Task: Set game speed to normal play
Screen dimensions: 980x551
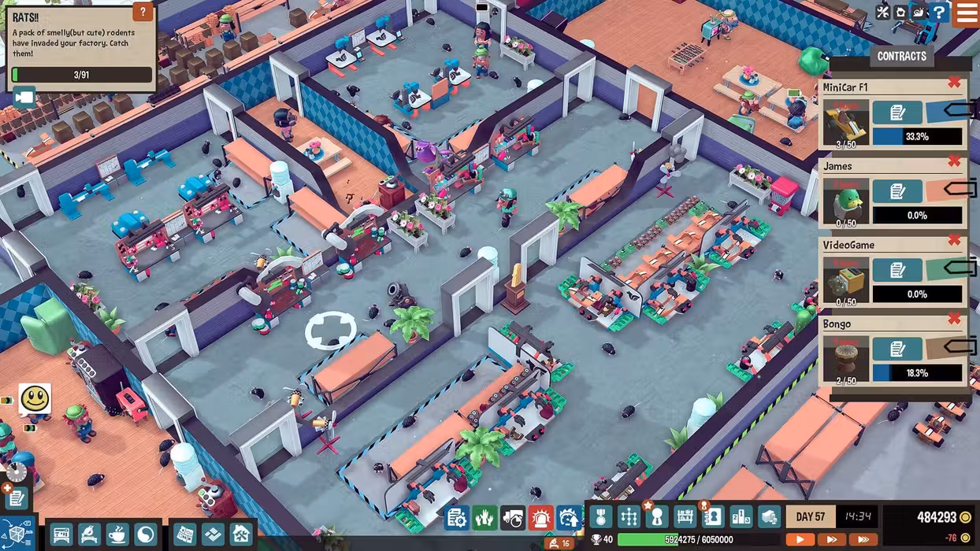Action: [x=800, y=540]
